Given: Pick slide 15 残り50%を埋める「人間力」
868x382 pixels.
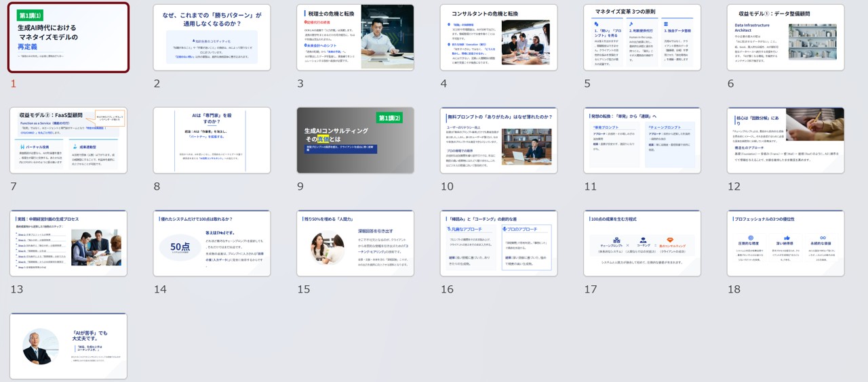Looking at the screenshot, I should click(355, 243).
